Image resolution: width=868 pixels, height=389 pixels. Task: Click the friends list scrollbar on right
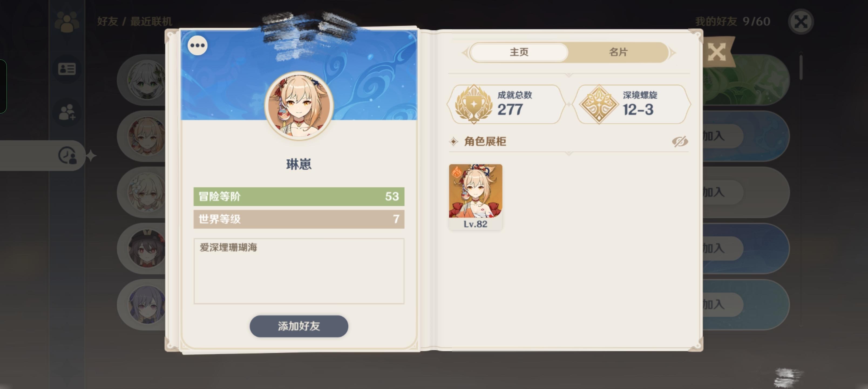[x=801, y=68]
